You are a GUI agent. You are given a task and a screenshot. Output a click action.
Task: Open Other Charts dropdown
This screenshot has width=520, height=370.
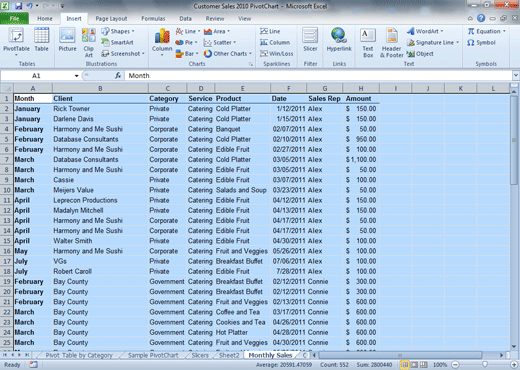click(x=228, y=53)
